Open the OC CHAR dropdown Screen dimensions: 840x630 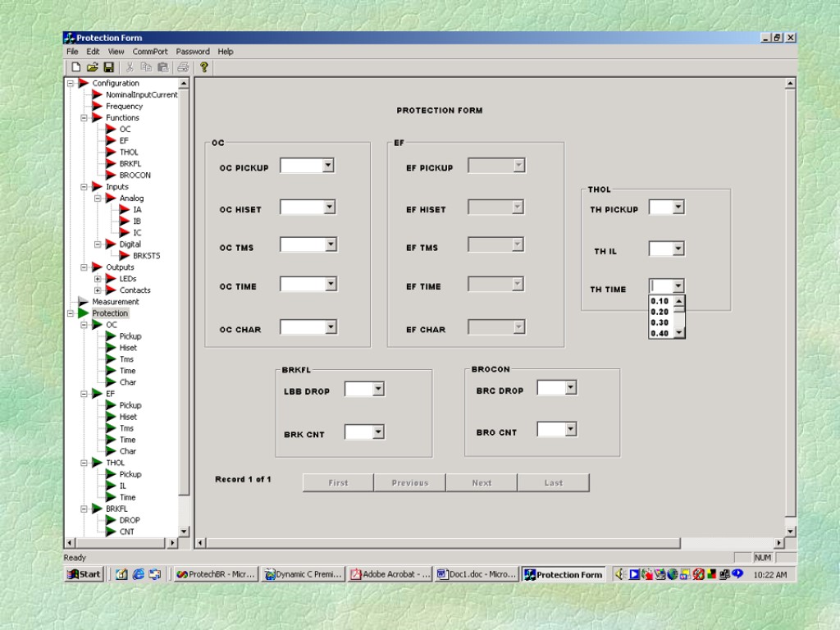coord(330,327)
